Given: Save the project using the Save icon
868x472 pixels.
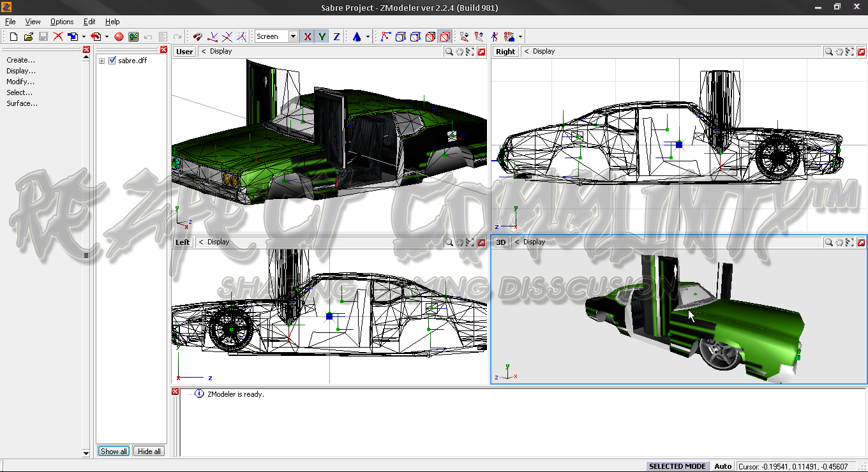Looking at the screenshot, I should (43, 36).
